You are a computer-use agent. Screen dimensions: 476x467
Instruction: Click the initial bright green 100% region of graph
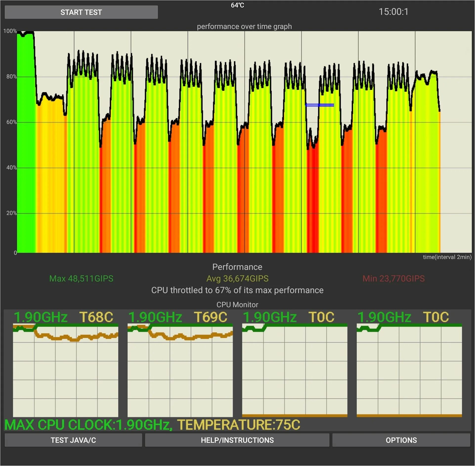(26, 143)
